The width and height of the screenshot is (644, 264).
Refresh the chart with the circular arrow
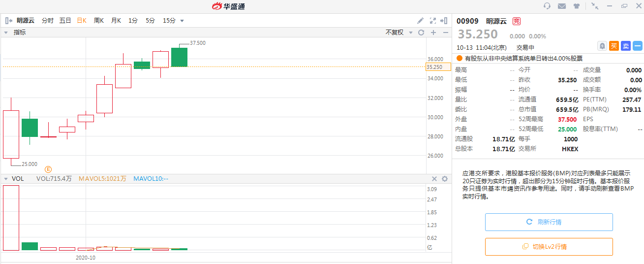421,33
